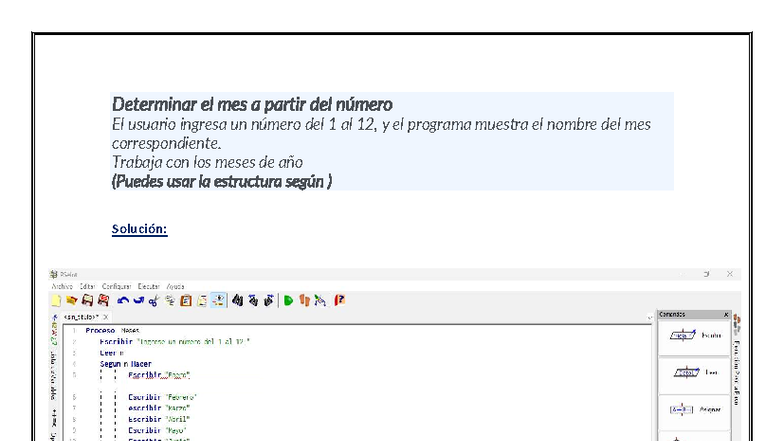Click code line Escribir "Mayo"
The image size is (784, 441).
coord(158,430)
